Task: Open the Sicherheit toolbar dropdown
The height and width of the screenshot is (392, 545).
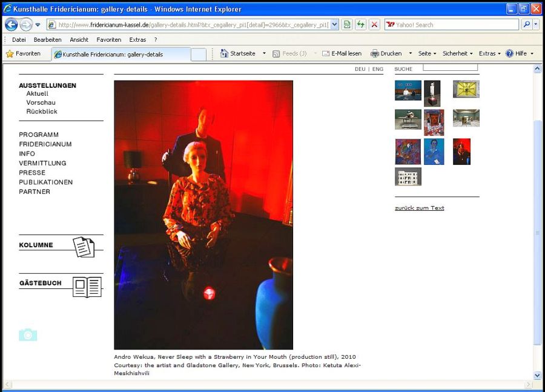Action: tap(458, 53)
